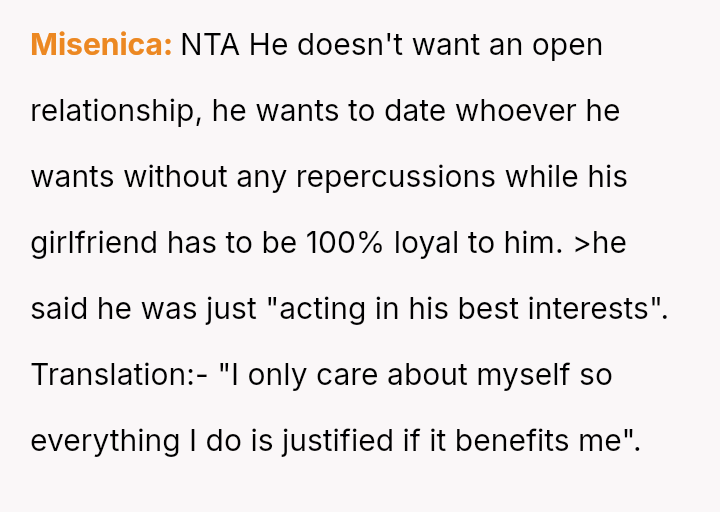Click the word "repercussions"
720x512 pixels.
409,177
